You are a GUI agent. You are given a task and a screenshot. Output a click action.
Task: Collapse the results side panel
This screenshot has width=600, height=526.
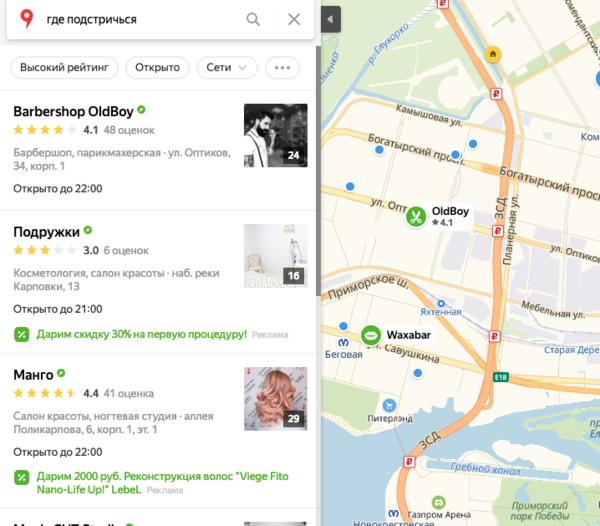tap(331, 19)
